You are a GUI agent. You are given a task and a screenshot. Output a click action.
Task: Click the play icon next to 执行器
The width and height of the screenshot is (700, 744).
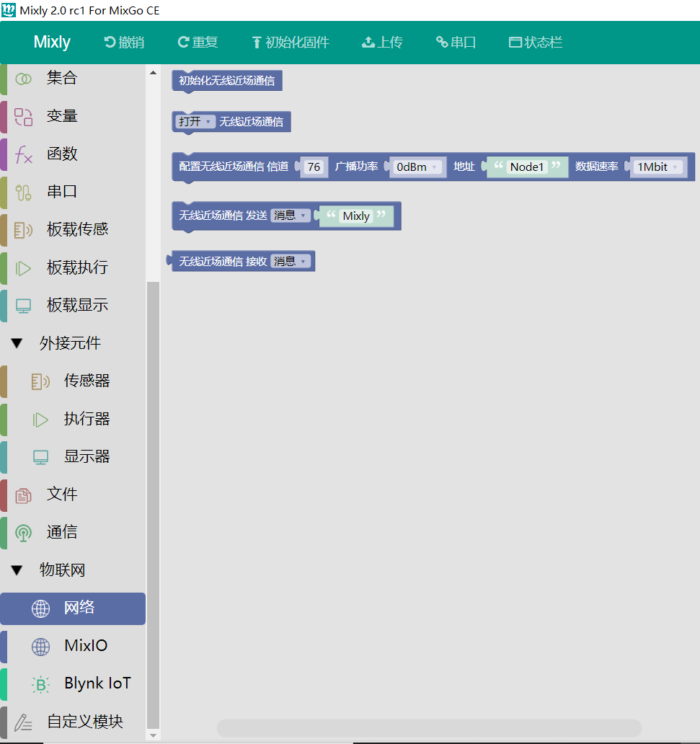point(40,420)
